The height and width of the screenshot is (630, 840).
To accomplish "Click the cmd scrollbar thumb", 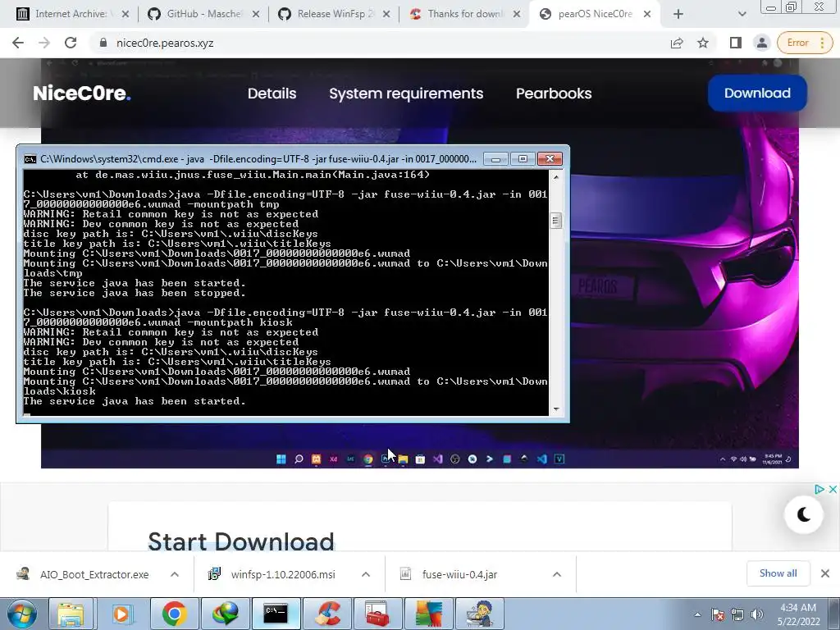I will [555, 220].
